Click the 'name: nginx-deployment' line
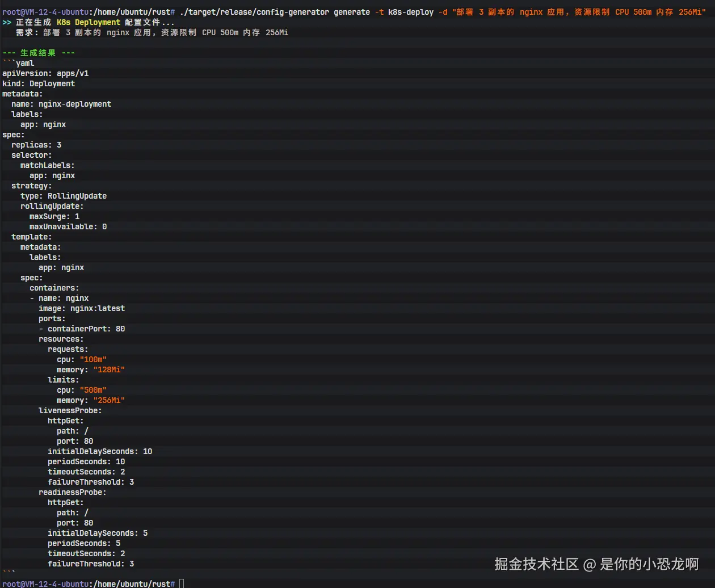The height and width of the screenshot is (588, 715). click(61, 104)
